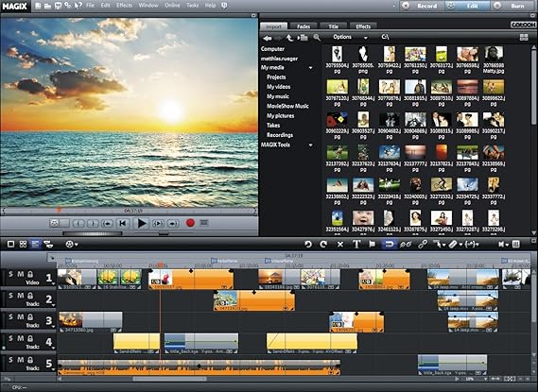Toggle the highlighted magnet snap icon
538x392 pixels.
point(390,244)
